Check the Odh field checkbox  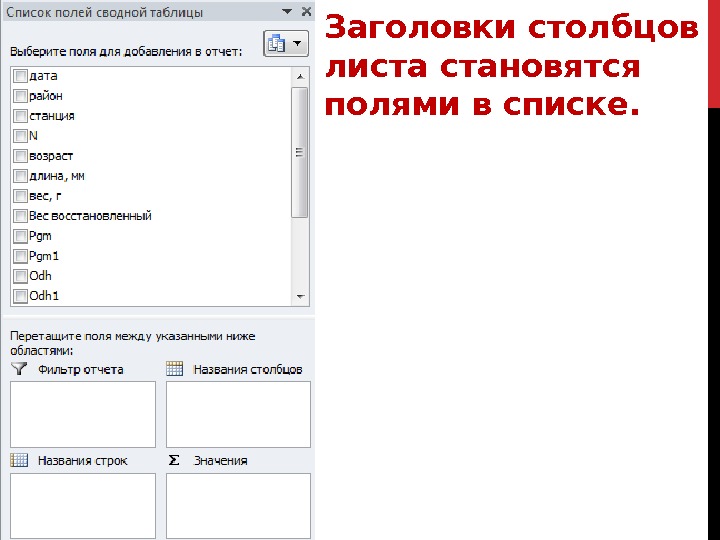click(20, 276)
